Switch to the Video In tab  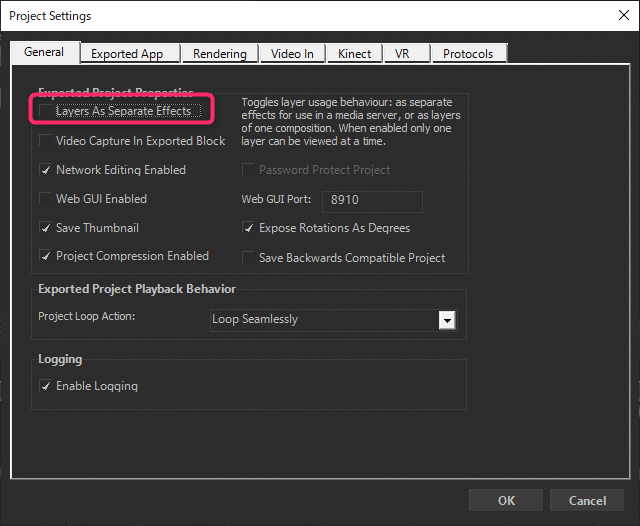(292, 54)
